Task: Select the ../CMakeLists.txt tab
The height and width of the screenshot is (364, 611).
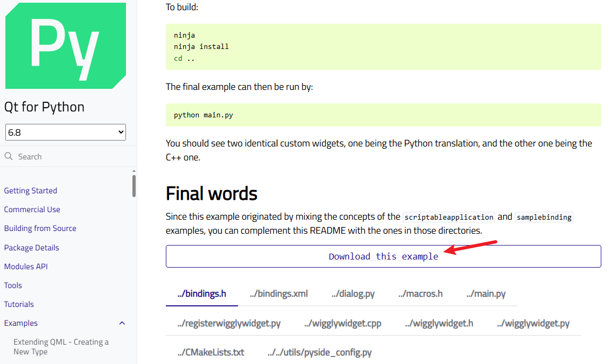Action: [x=210, y=352]
